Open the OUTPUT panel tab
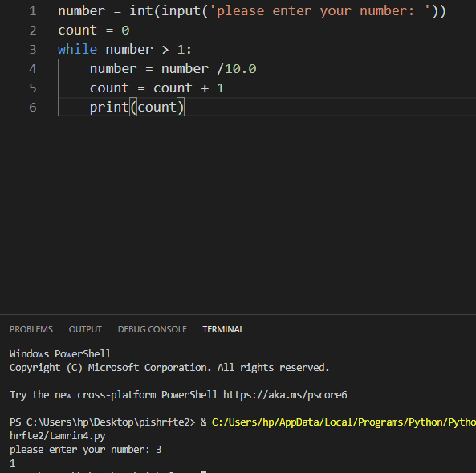This screenshot has width=476, height=473. point(85,329)
